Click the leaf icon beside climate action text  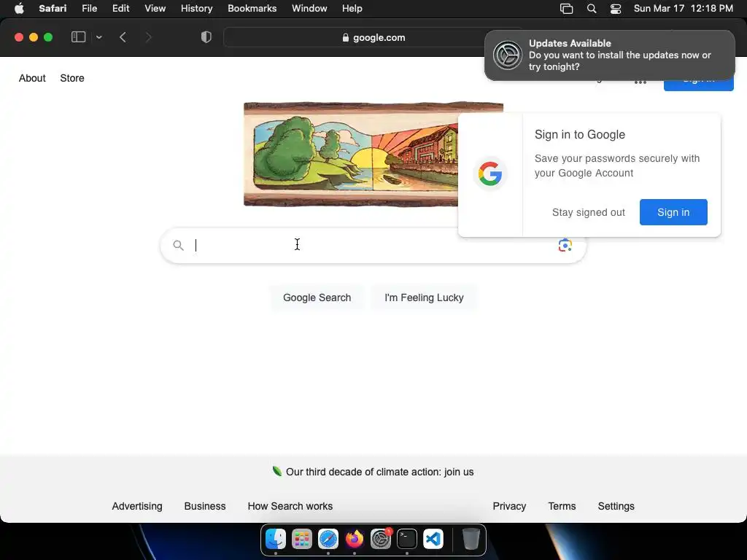(276, 472)
